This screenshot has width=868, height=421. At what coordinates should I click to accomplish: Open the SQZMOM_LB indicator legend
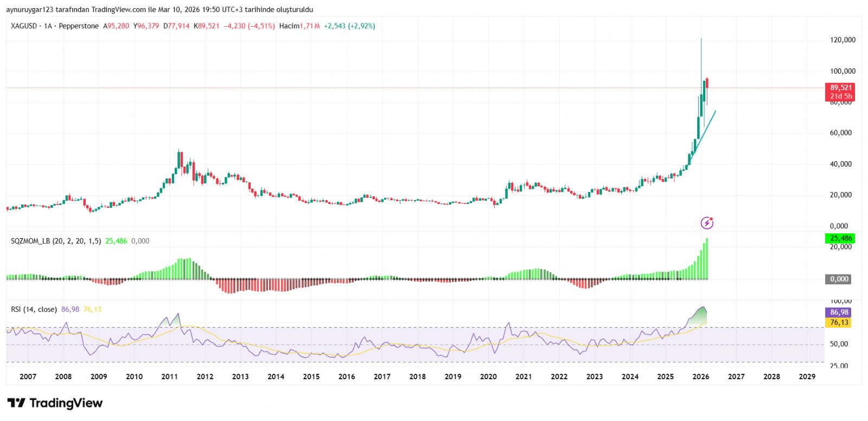tap(55, 241)
